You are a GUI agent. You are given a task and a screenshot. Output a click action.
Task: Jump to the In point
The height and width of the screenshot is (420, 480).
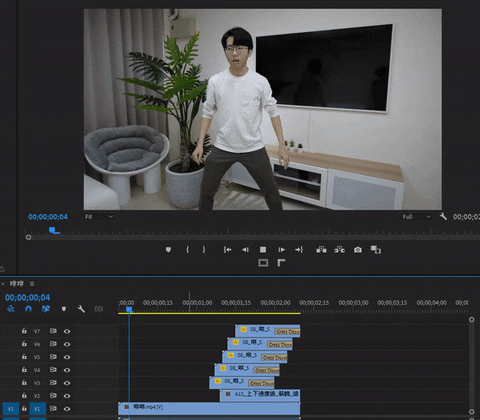point(227,249)
